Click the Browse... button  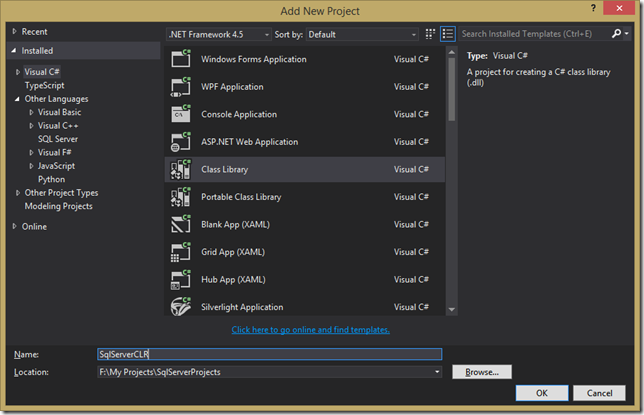coord(482,372)
